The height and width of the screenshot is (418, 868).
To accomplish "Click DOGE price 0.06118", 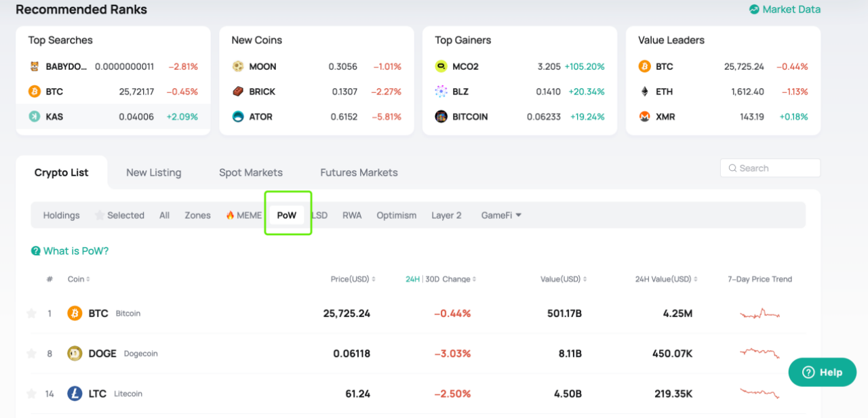I will [x=352, y=354].
